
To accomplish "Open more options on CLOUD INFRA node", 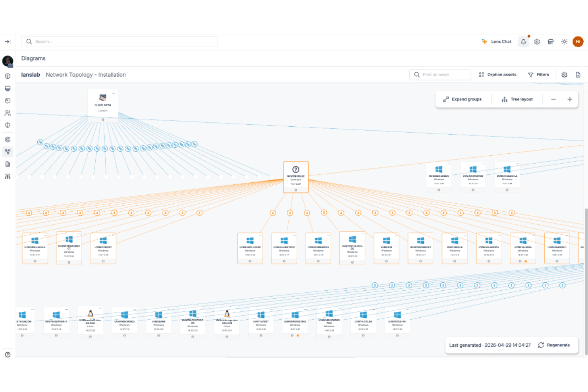I will coord(114,94).
